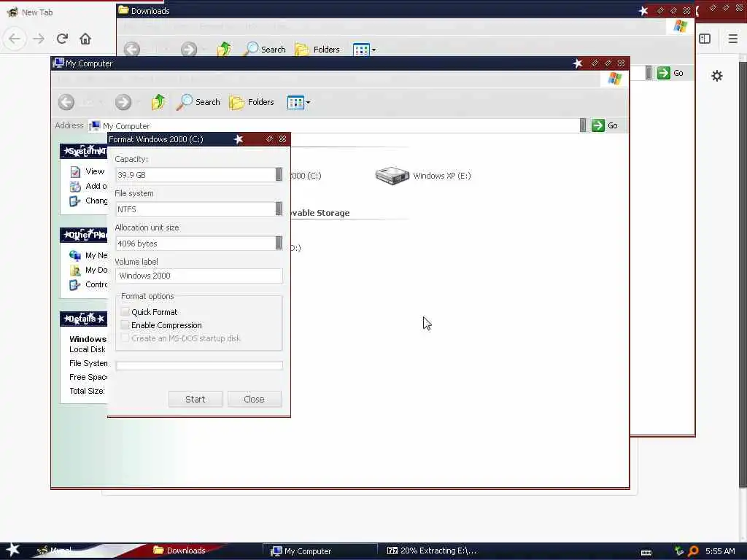This screenshot has height=560, width=747.
Task: Open My Network Places link icon
Action: [x=75, y=255]
